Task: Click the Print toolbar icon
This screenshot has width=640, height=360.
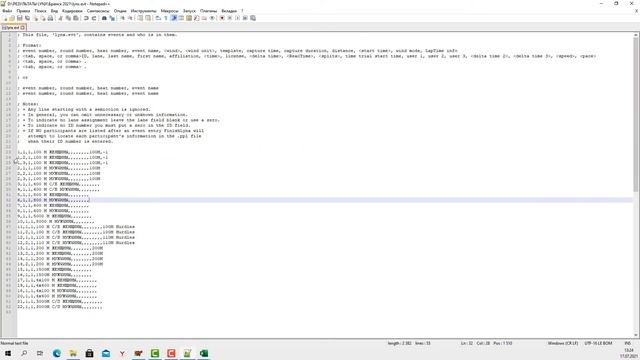Action: pos(51,18)
